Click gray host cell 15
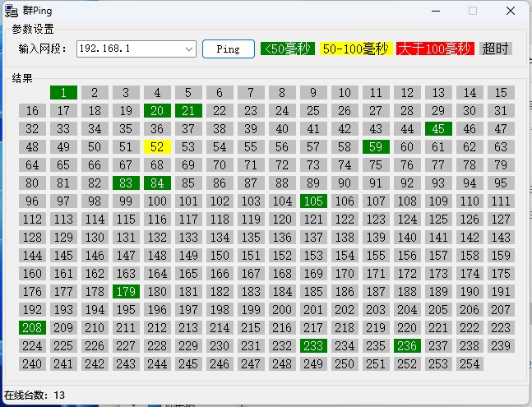This screenshot has height=407, width=532. coord(501,93)
